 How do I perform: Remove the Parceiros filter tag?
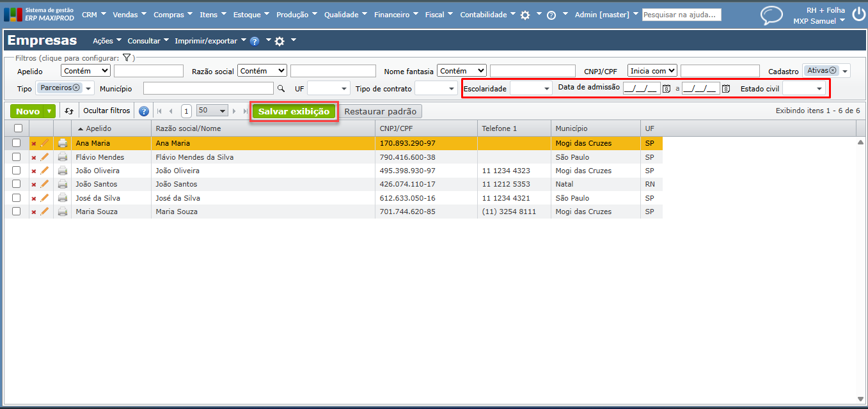[76, 88]
